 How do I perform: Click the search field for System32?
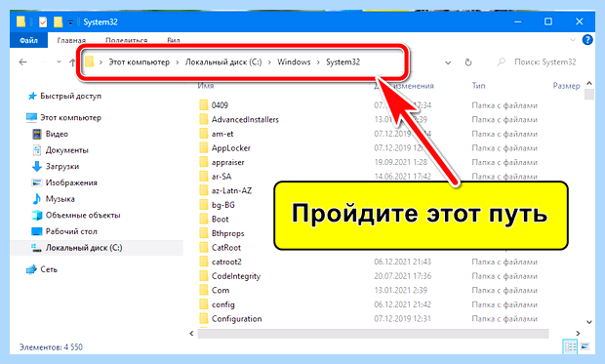[x=540, y=62]
